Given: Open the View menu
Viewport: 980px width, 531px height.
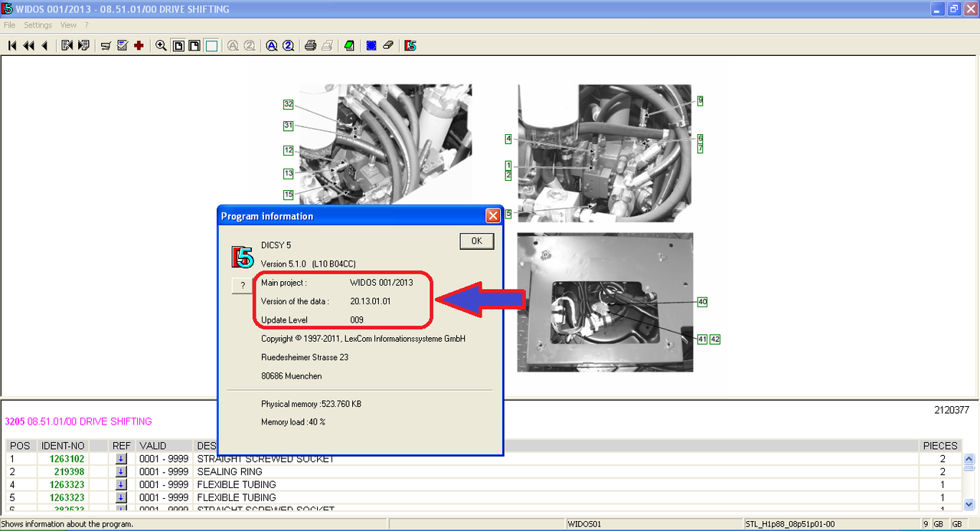Looking at the screenshot, I should (68, 25).
